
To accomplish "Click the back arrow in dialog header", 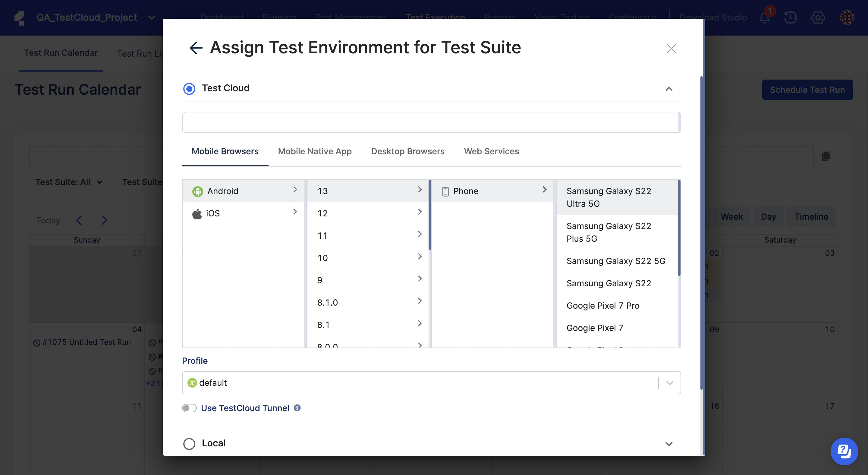I will point(196,48).
